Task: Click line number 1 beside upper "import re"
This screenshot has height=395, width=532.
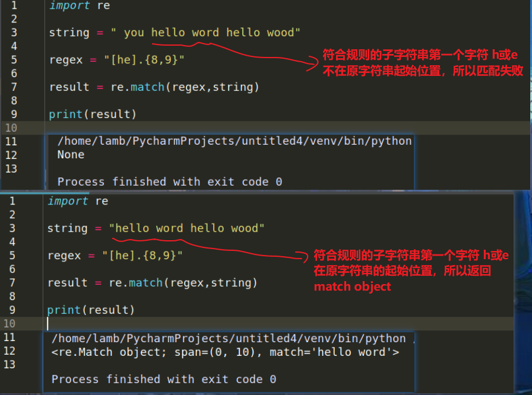Action: click(x=14, y=5)
